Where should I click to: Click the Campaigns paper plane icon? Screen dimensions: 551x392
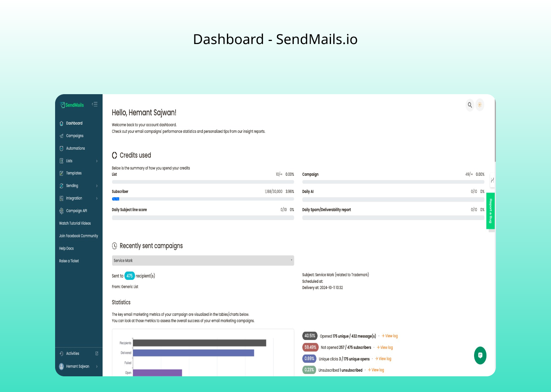point(62,136)
